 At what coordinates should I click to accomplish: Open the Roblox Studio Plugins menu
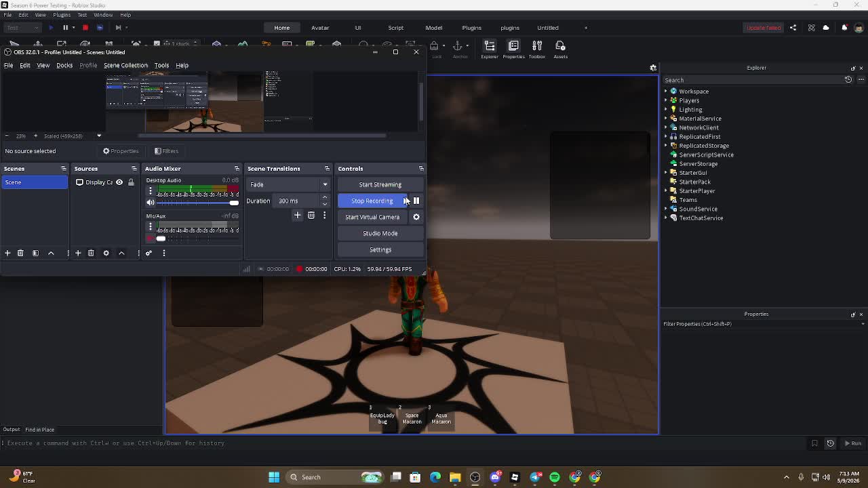pyautogui.click(x=62, y=15)
